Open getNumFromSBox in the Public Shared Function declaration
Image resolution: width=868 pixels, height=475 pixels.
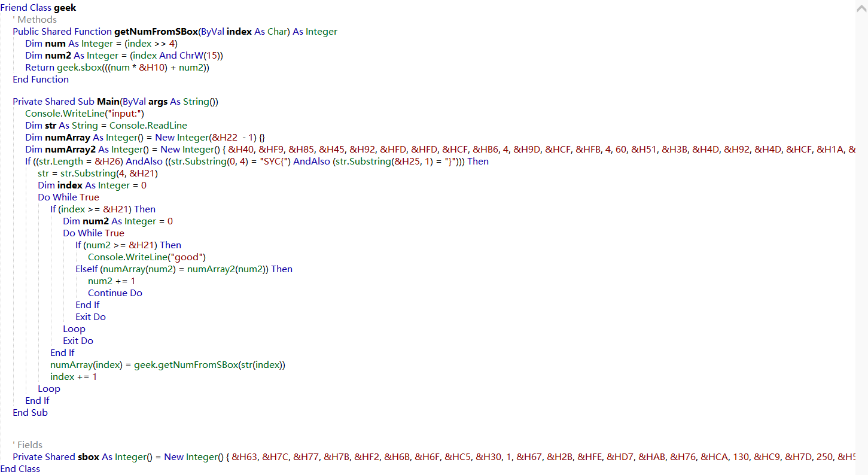point(156,32)
